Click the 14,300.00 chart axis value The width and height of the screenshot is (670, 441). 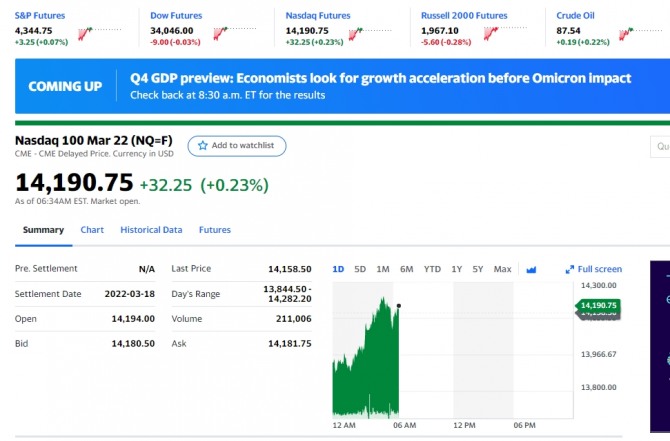point(599,285)
